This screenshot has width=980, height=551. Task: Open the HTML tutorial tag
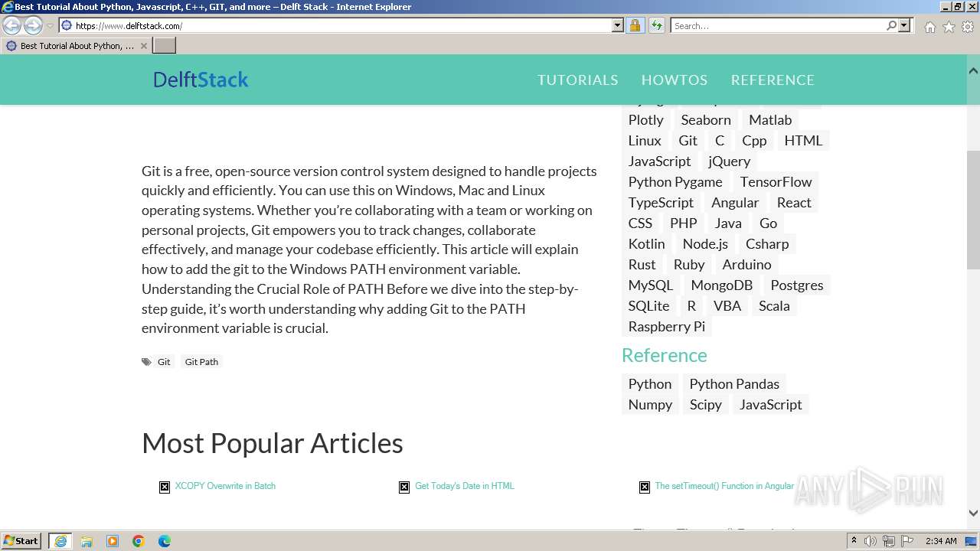[x=803, y=140]
